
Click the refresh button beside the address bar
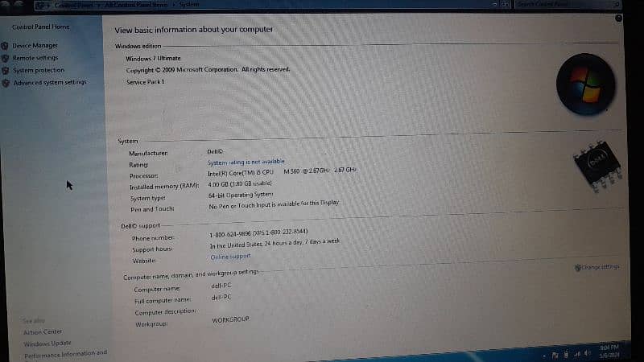505,4
